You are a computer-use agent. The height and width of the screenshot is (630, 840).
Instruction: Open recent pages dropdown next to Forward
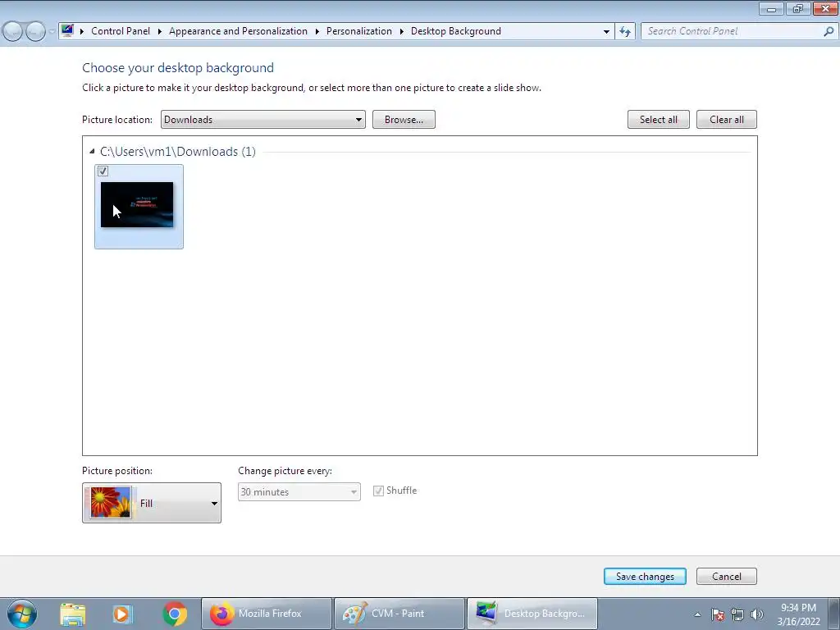point(52,32)
